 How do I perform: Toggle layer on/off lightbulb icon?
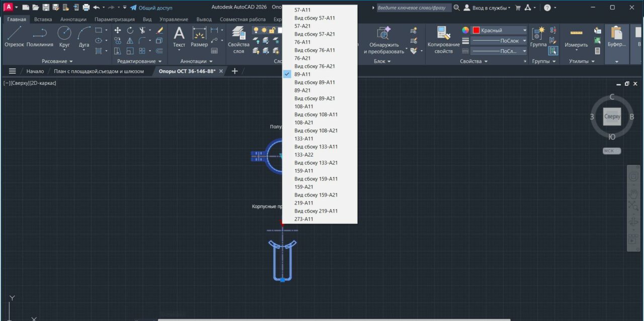click(x=256, y=30)
